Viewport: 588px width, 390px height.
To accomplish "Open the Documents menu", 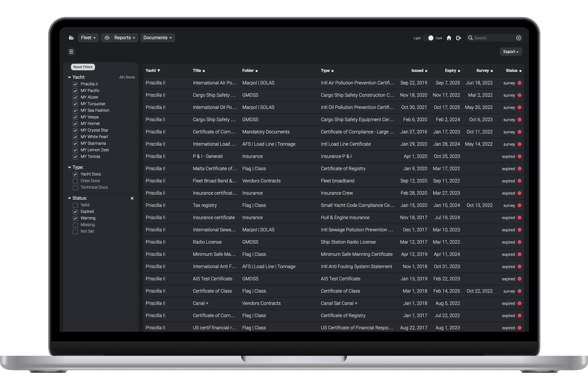I will pos(157,38).
